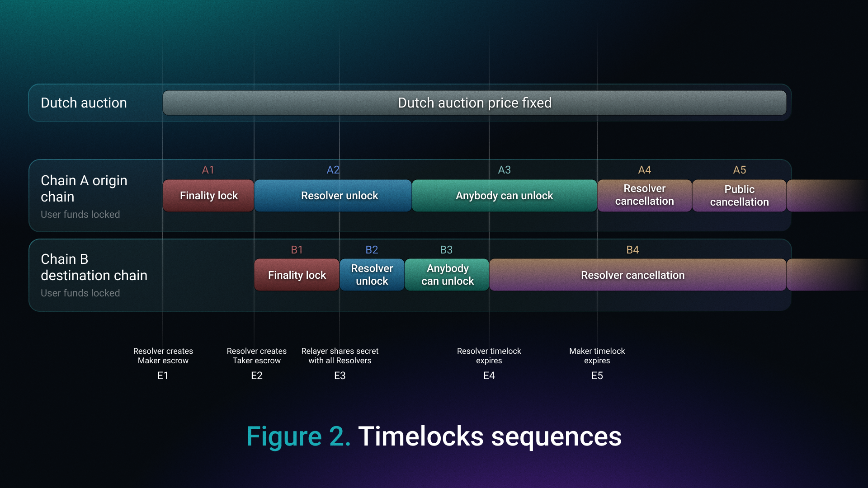Screen dimensions: 868x488
Task: Select the E5 Maker timelock expires label
Action: pos(597,356)
